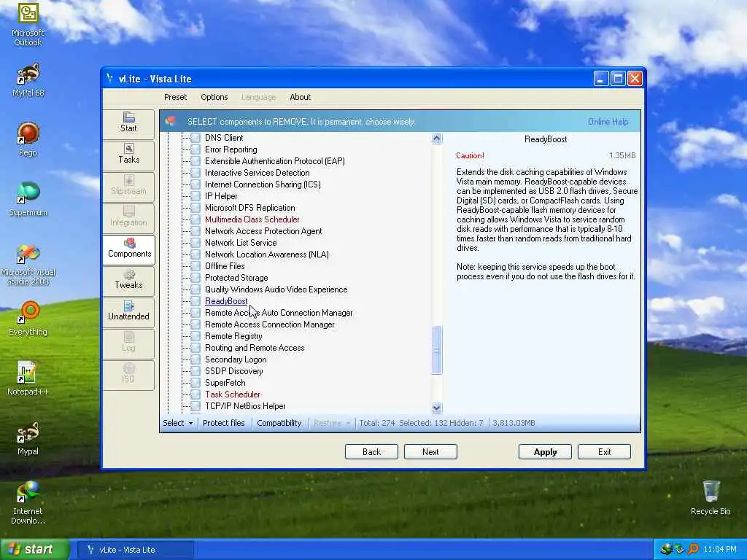Select Secondary Logon component entry

pyautogui.click(x=236, y=359)
